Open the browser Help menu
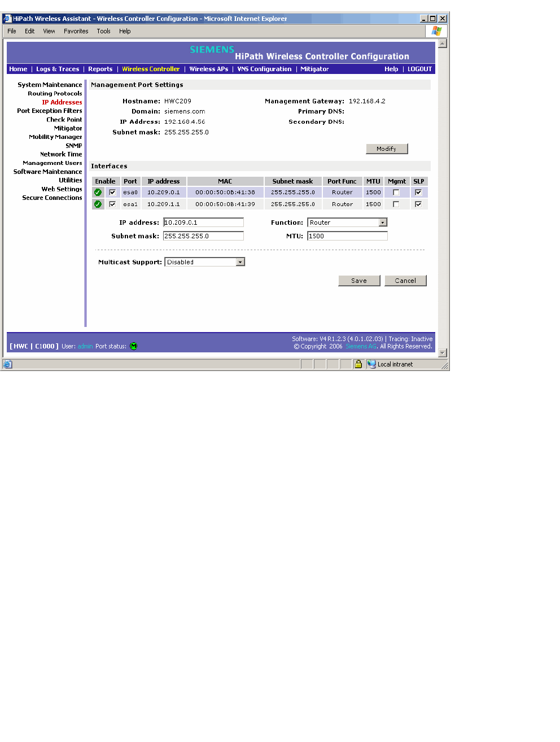The width and height of the screenshot is (560, 742). (x=125, y=32)
